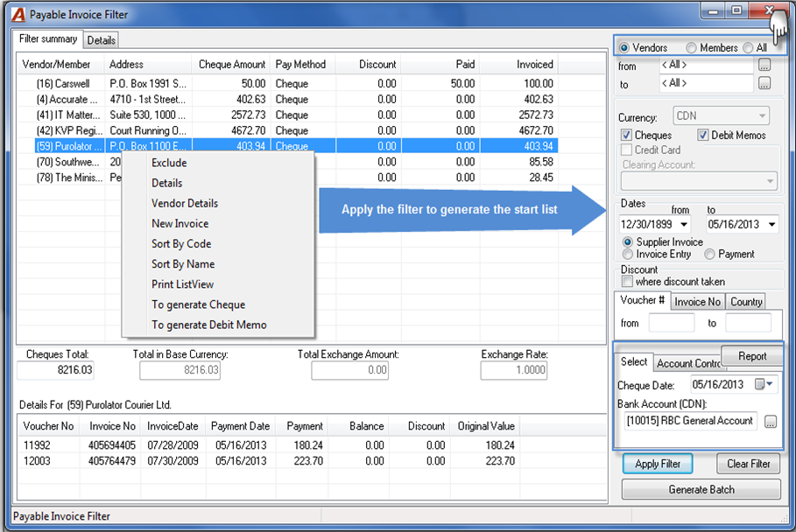Click the application logo in the title bar

click(x=18, y=15)
